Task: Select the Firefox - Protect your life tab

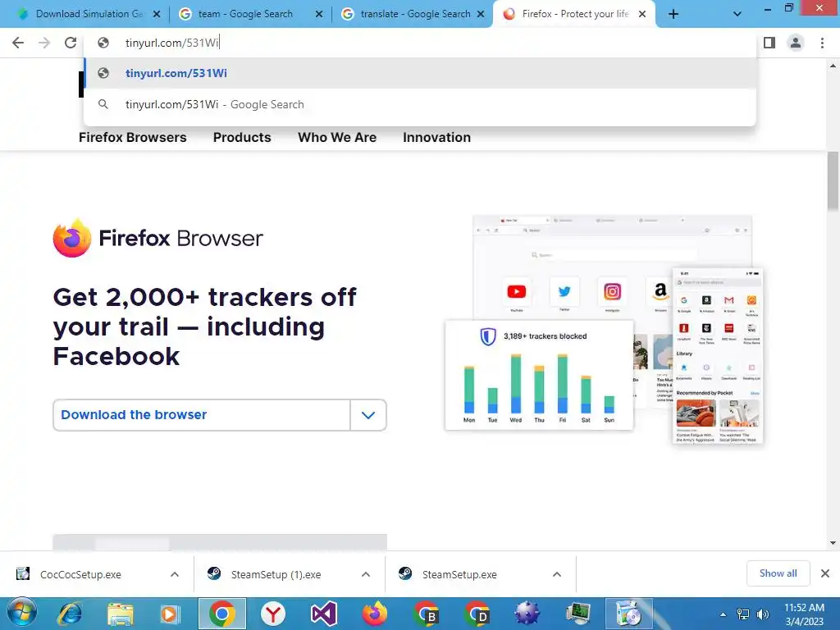Action: click(575, 14)
